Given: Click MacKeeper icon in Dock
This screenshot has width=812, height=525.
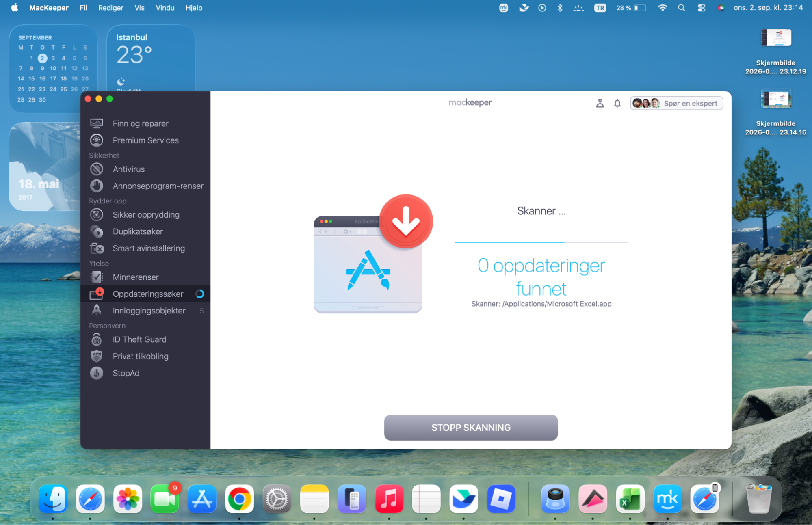Looking at the screenshot, I should 667,499.
